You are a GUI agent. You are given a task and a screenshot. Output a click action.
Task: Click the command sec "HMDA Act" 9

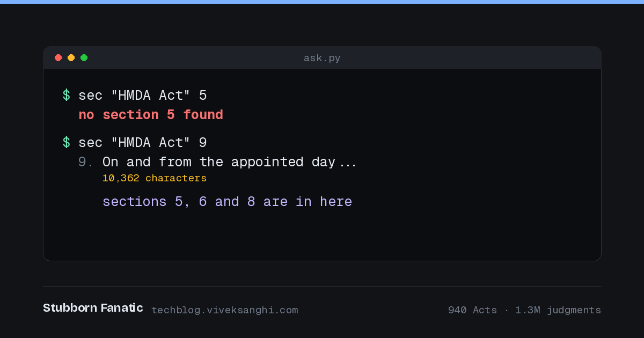pos(143,143)
